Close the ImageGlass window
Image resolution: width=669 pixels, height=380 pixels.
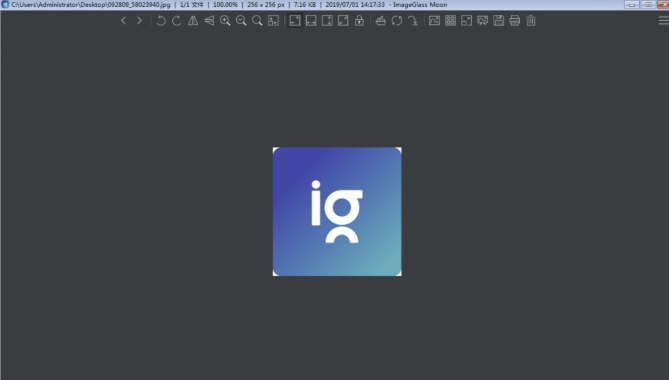coord(663,5)
